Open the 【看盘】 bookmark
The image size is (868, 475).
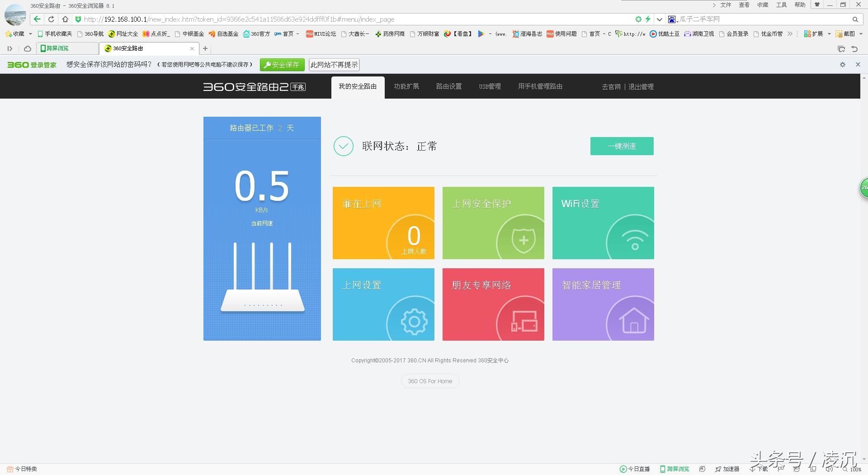pos(458,33)
